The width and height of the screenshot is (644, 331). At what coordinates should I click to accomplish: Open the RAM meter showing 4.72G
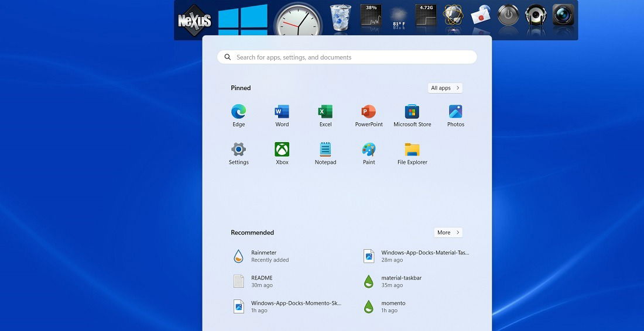[x=426, y=16]
